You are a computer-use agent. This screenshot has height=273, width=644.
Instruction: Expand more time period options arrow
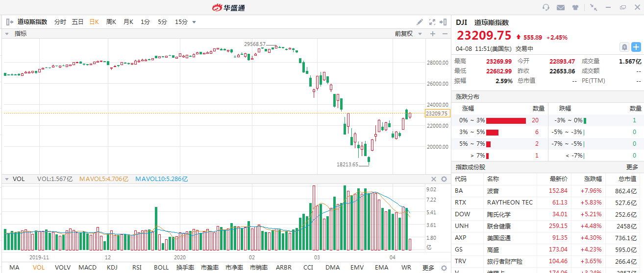click(x=194, y=22)
